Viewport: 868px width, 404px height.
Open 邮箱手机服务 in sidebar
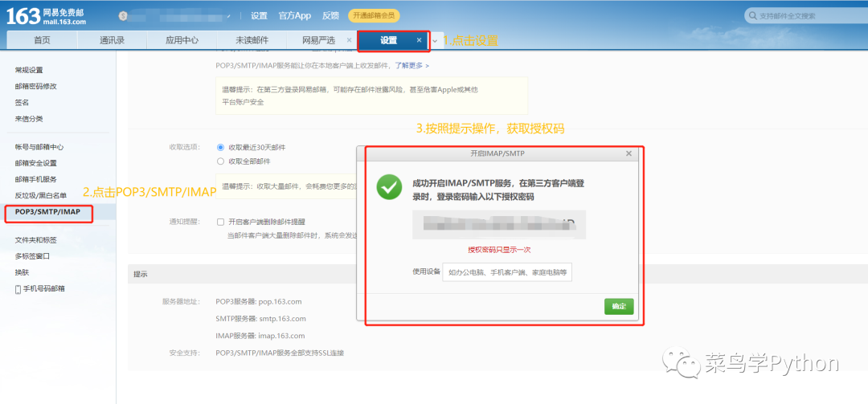(36, 179)
